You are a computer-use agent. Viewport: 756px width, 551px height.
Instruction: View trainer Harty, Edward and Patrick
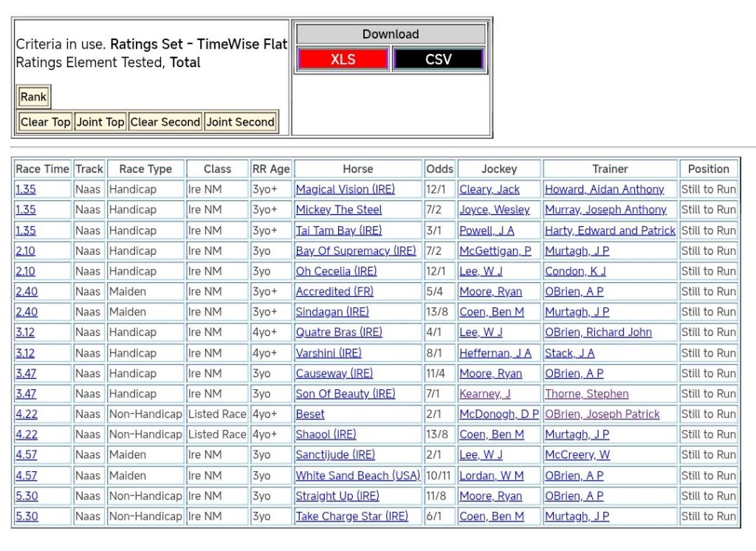tap(610, 230)
